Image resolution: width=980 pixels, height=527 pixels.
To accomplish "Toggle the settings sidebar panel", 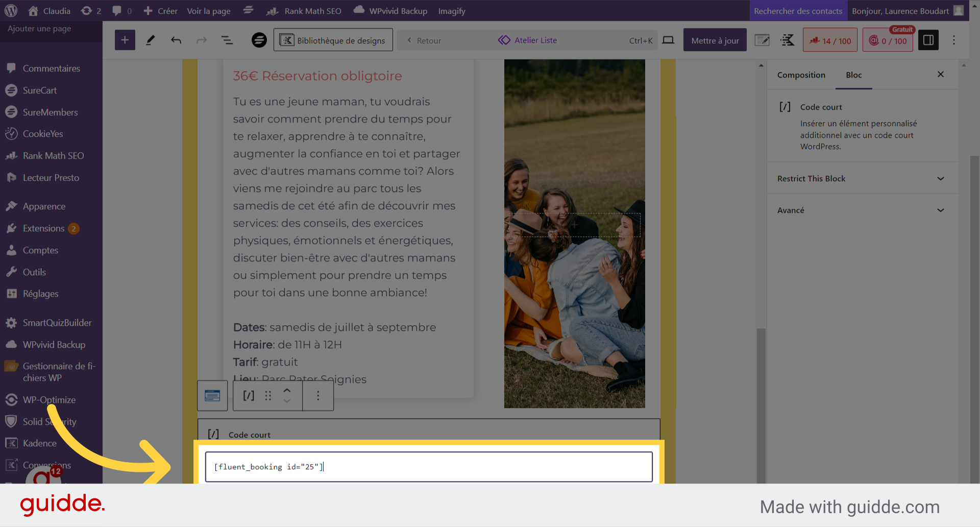I will tap(928, 40).
